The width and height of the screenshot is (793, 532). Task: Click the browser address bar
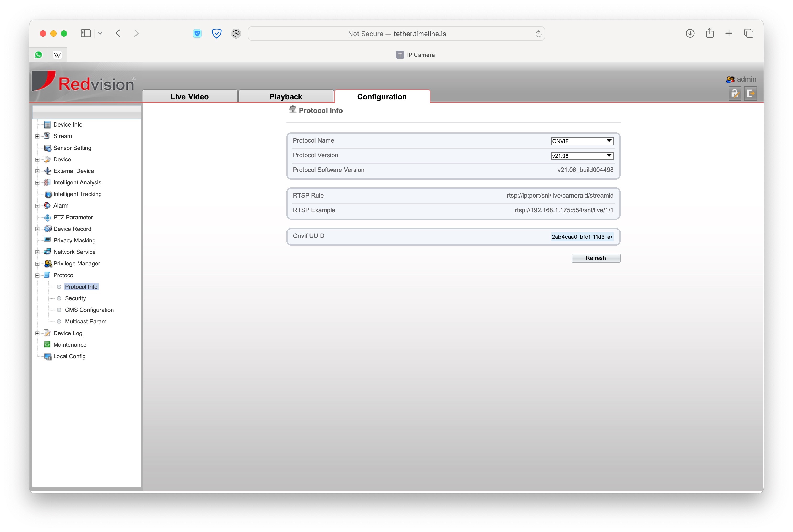tap(396, 33)
